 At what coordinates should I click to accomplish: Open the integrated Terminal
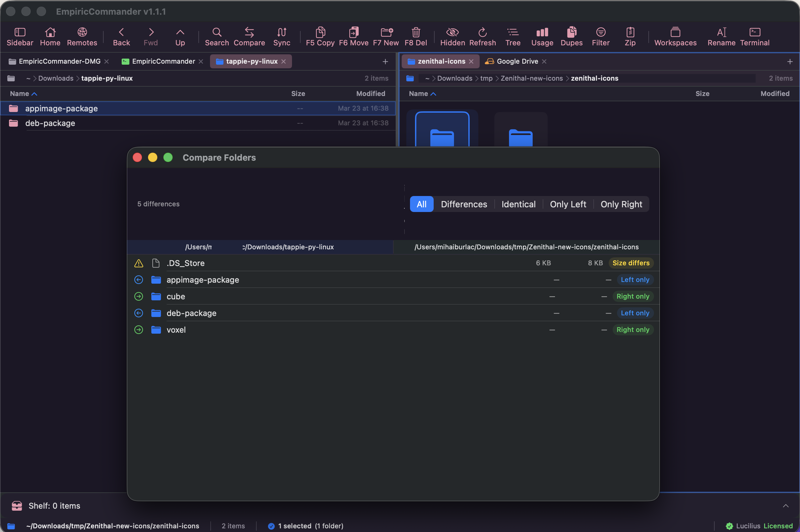(755, 36)
